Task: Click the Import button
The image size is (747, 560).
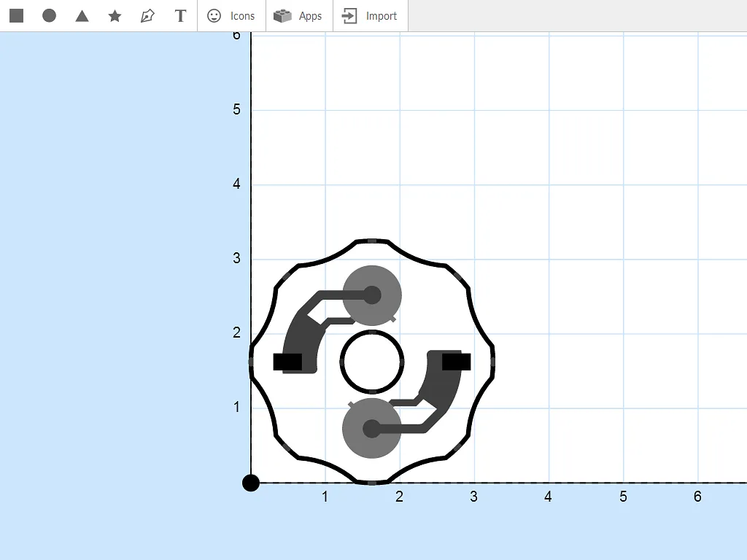Action: tap(370, 15)
